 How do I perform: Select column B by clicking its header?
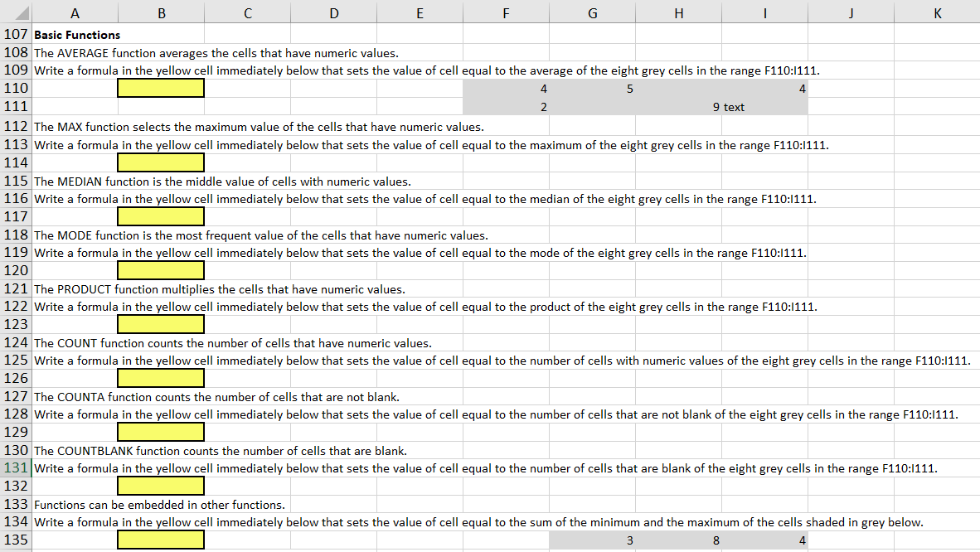(x=161, y=12)
